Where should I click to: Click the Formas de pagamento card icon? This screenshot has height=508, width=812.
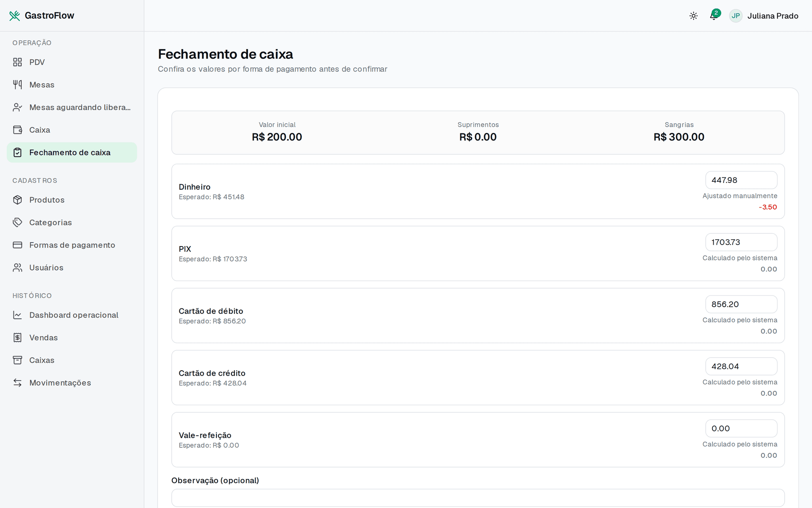tap(17, 245)
